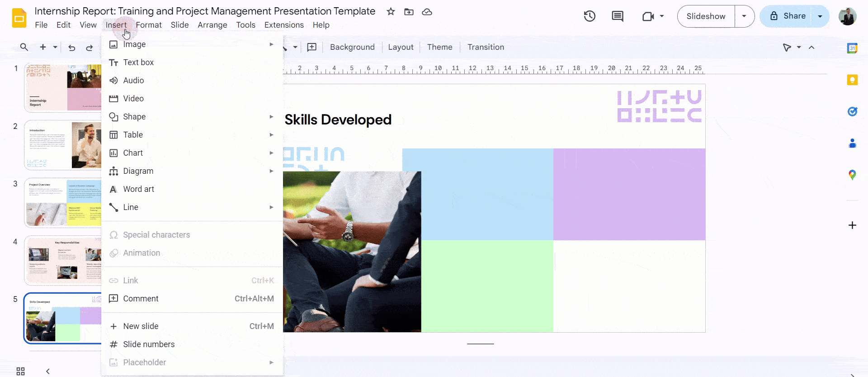
Task: Click the move to folder icon
Action: 409,12
